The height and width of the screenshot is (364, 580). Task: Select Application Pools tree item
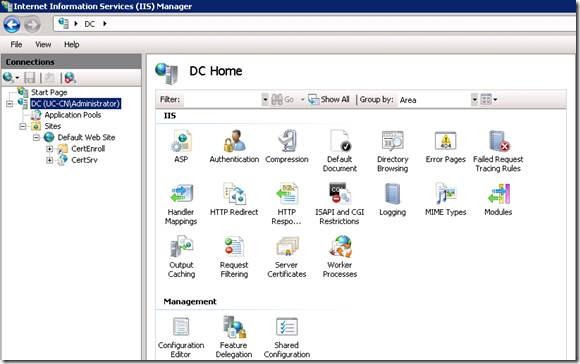[x=72, y=115]
